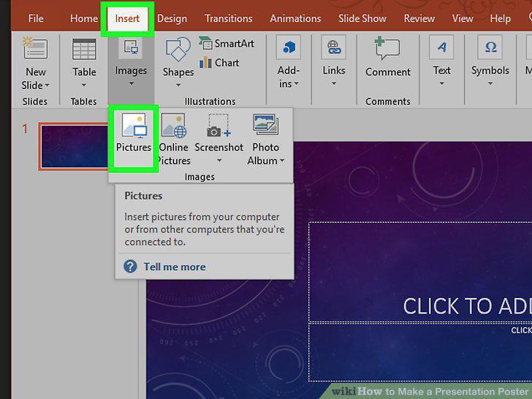Open the Animations ribbon tab

(295, 18)
